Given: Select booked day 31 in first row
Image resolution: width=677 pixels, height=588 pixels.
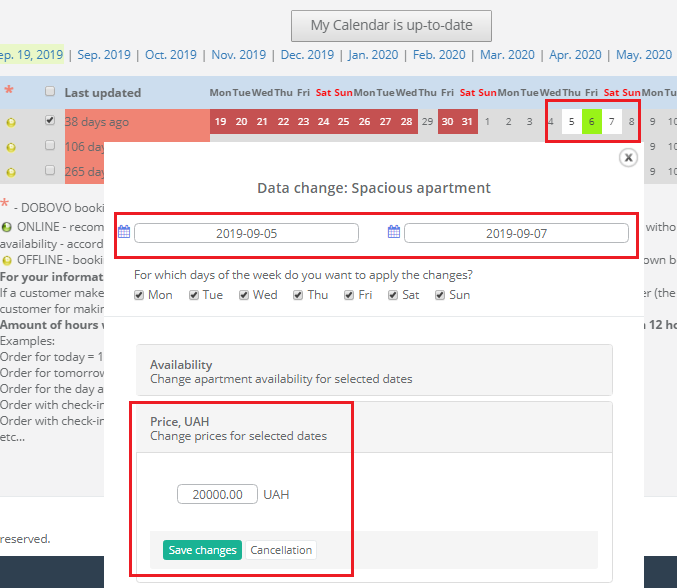Looking at the screenshot, I should [467, 122].
